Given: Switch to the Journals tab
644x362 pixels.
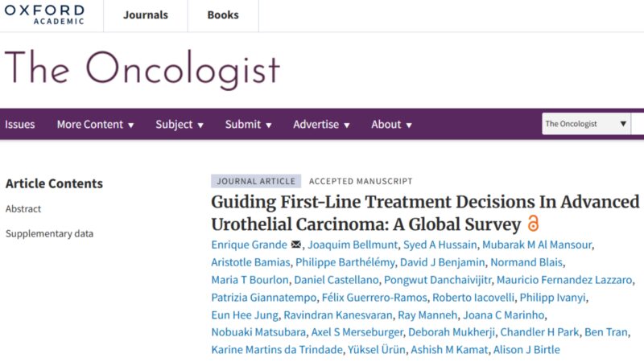Looking at the screenshot, I should tap(145, 15).
